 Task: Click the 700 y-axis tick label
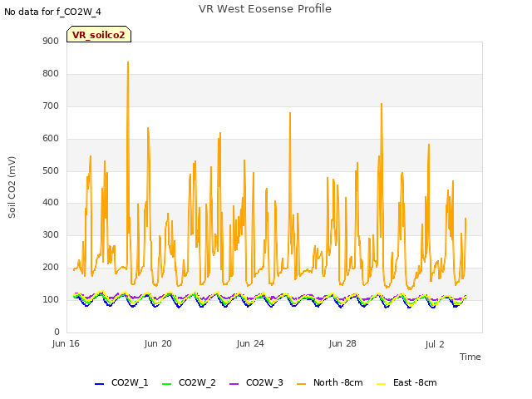(x=51, y=106)
